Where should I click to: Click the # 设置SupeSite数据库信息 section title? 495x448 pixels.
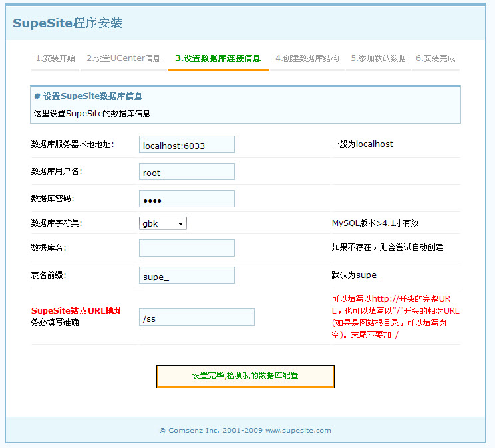click(88, 96)
